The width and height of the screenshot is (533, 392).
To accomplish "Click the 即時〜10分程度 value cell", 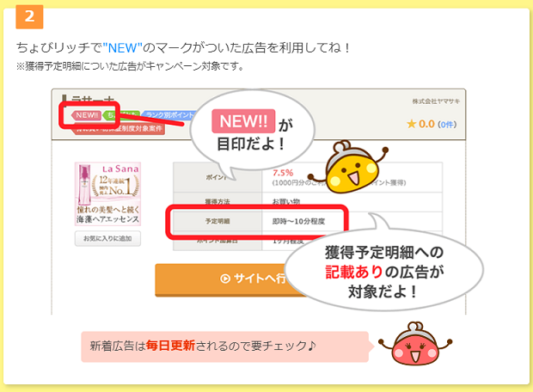I will point(298,221).
